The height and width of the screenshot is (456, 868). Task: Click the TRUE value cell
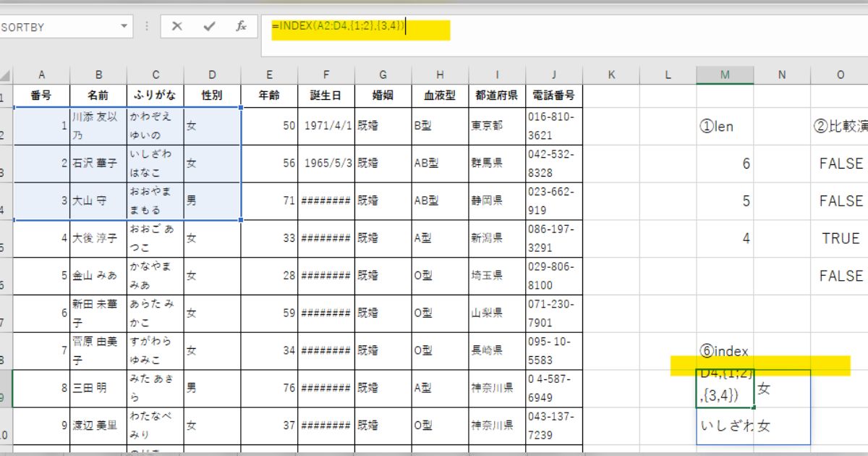pos(840,238)
